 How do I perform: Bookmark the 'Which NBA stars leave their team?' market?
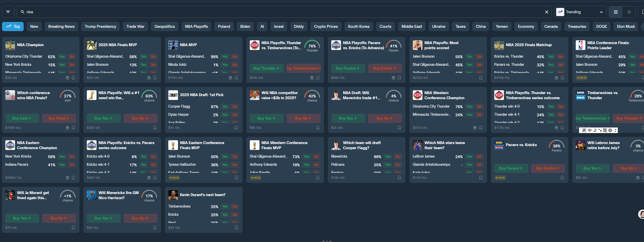(481, 178)
